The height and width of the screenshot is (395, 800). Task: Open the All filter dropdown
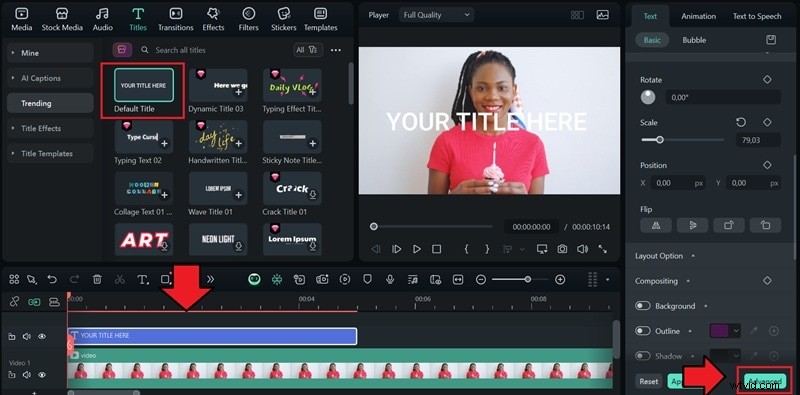(x=308, y=50)
